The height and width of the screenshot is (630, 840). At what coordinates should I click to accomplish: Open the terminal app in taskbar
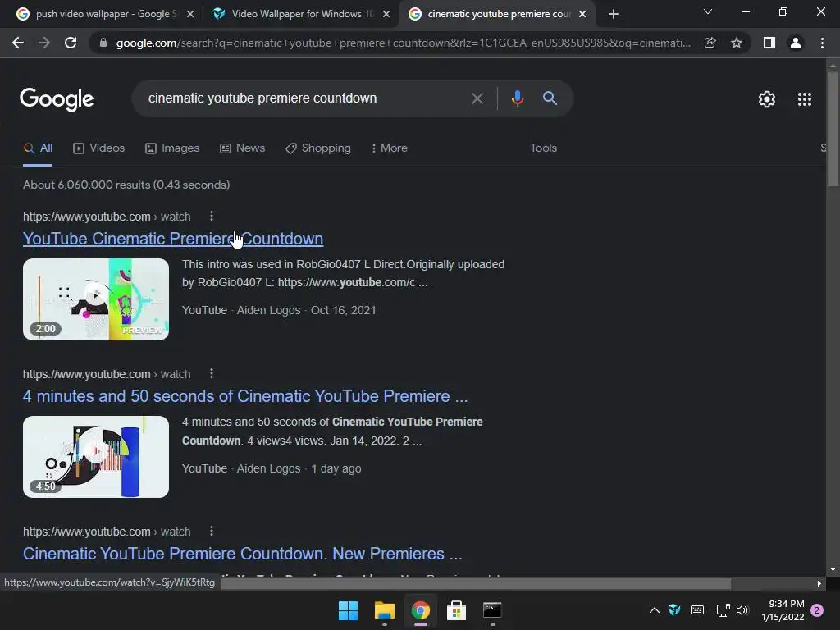point(492,610)
